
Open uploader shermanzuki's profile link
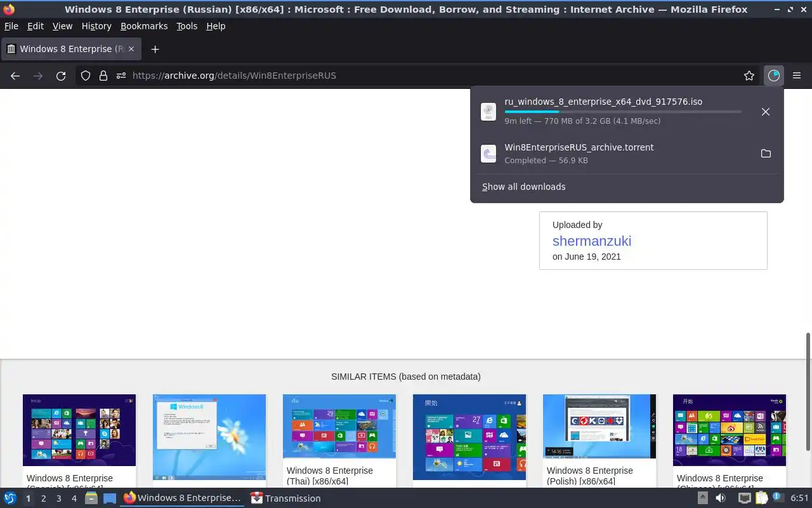592,241
